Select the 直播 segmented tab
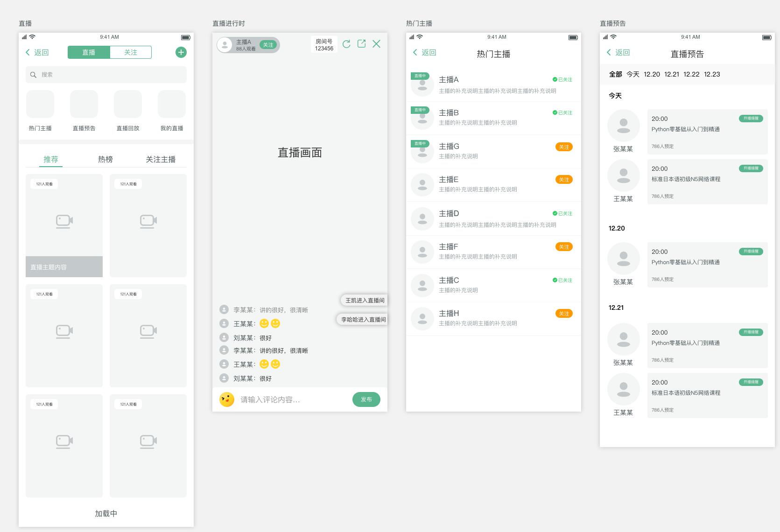Image resolution: width=780 pixels, height=532 pixels. click(89, 52)
